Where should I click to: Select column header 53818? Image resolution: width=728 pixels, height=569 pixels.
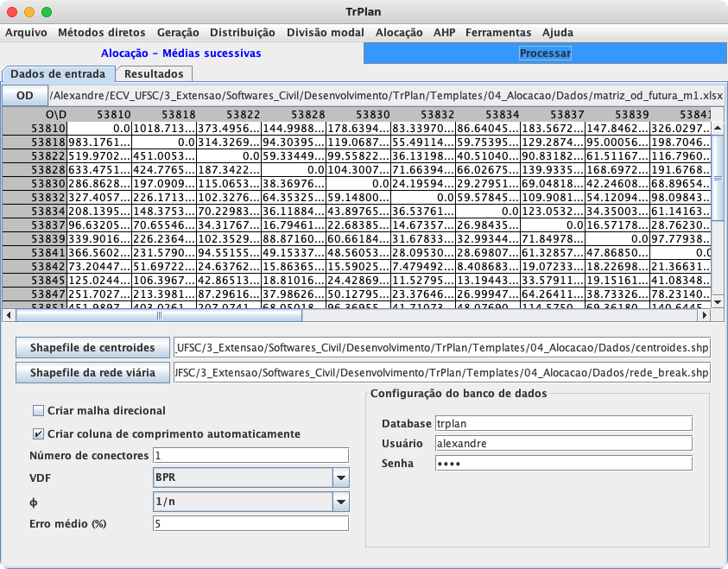click(164, 115)
